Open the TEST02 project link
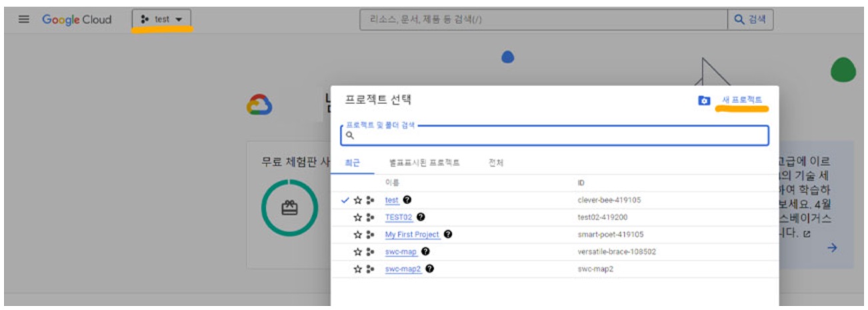The width and height of the screenshot is (868, 310). pos(399,217)
